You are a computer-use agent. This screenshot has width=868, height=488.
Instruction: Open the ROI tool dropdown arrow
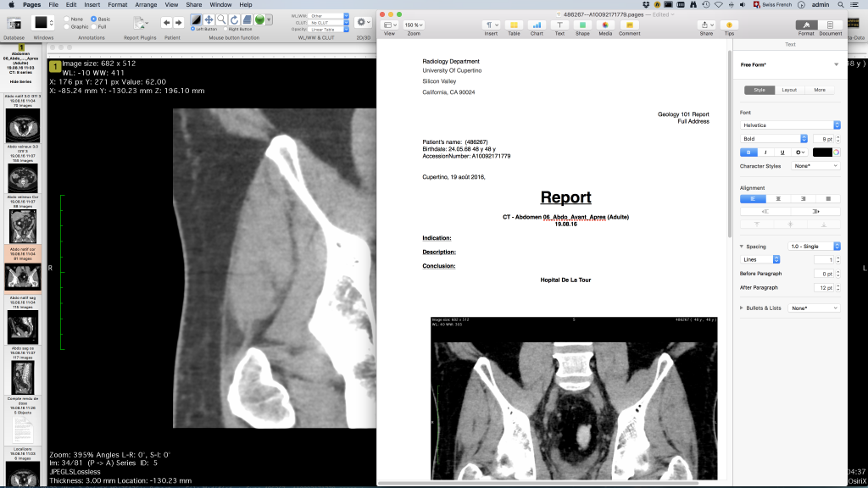coord(269,20)
